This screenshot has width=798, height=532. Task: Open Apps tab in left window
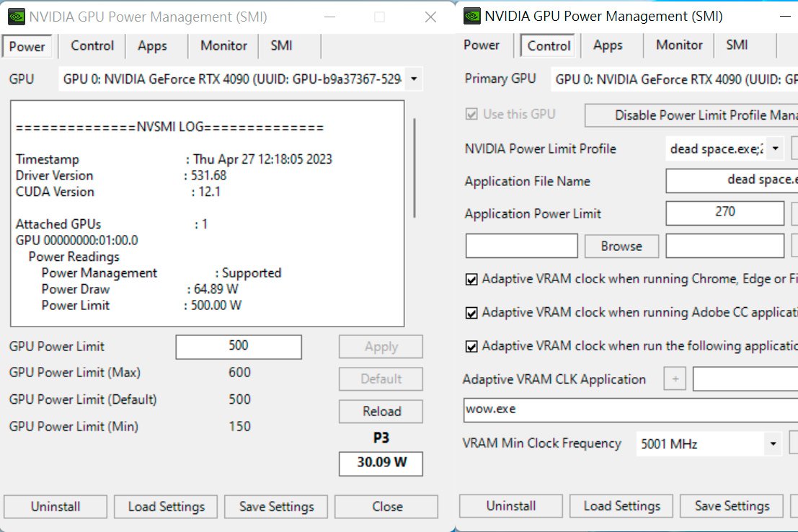152,46
